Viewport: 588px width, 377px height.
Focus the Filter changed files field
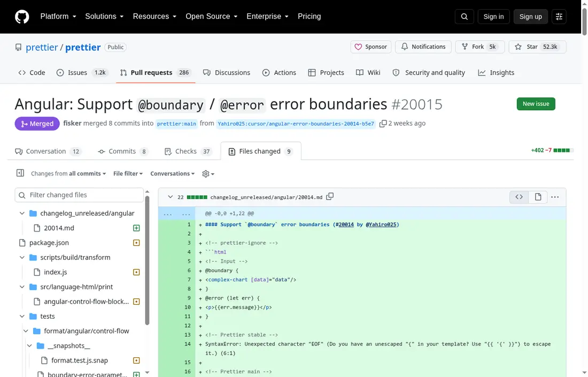click(79, 195)
